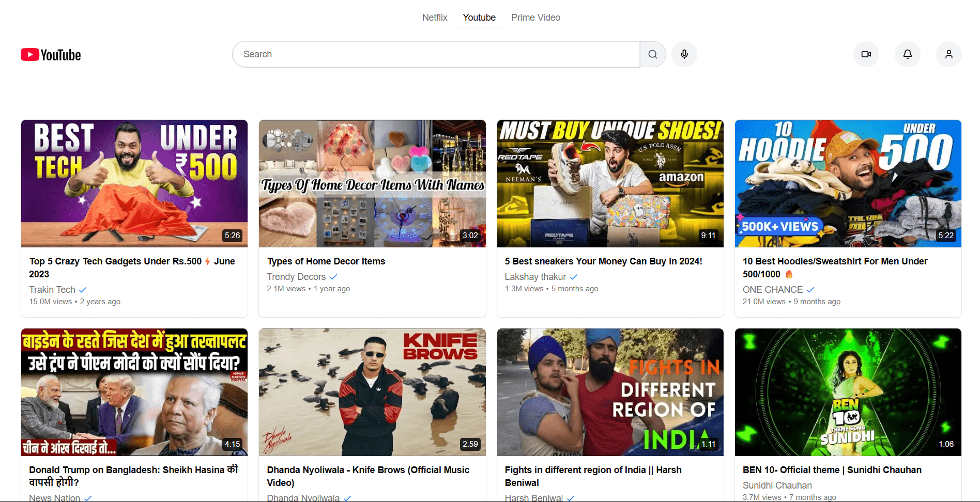980x502 pixels.
Task: Open 10 Hoodie Under 500 thumbnail
Action: coord(848,184)
